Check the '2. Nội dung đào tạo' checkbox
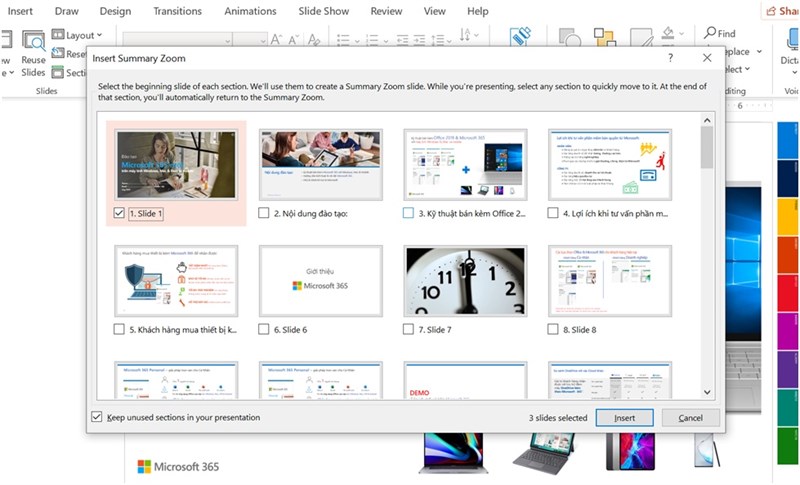Screen dimensions: 800x485 pos(263,213)
